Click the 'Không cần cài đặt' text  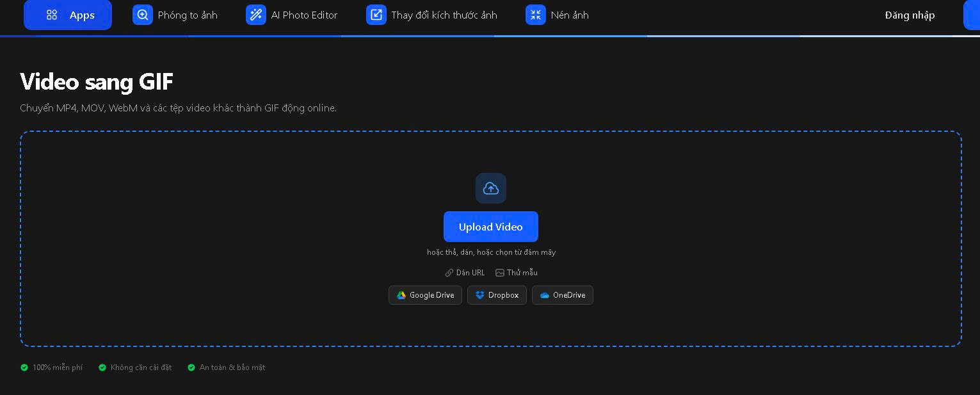[141, 367]
